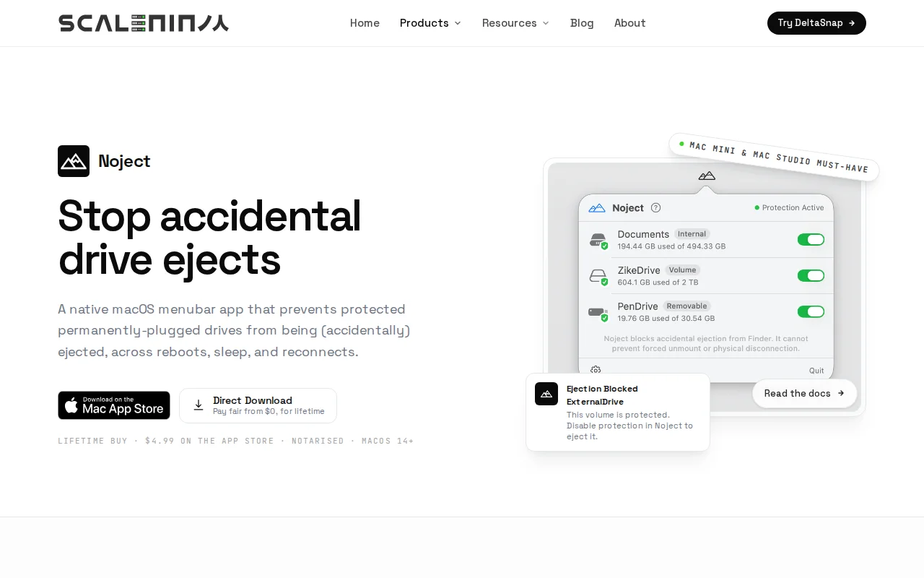Click the Protection Active status label

click(793, 207)
